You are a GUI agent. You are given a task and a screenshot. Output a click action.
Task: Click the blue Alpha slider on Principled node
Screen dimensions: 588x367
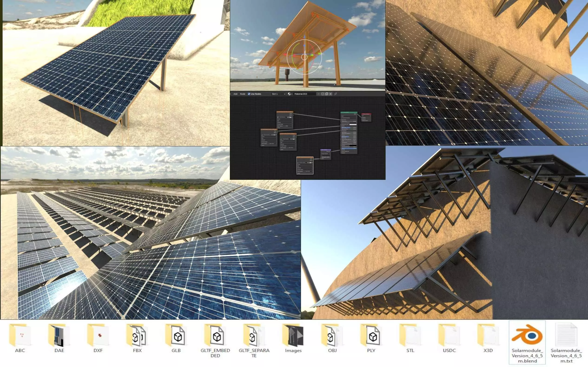349,149
